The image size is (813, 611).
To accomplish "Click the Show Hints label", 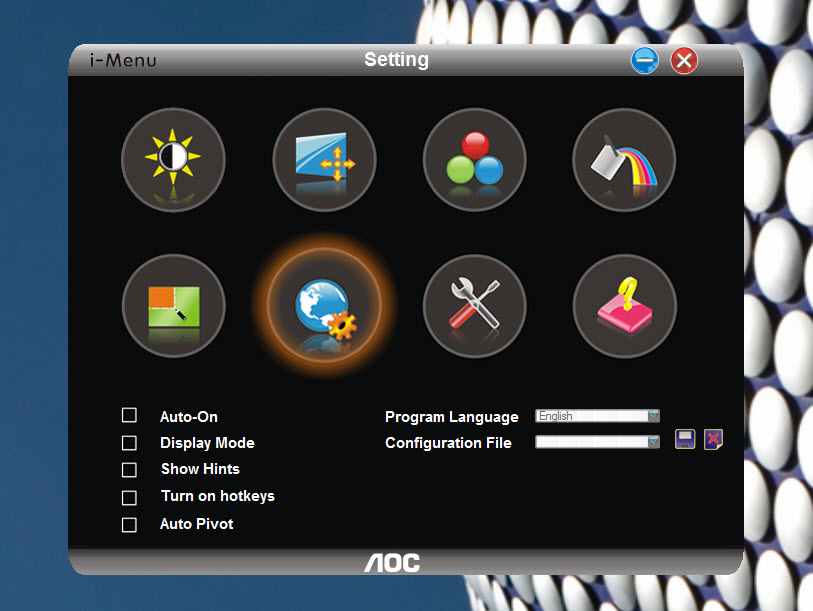I will [200, 469].
